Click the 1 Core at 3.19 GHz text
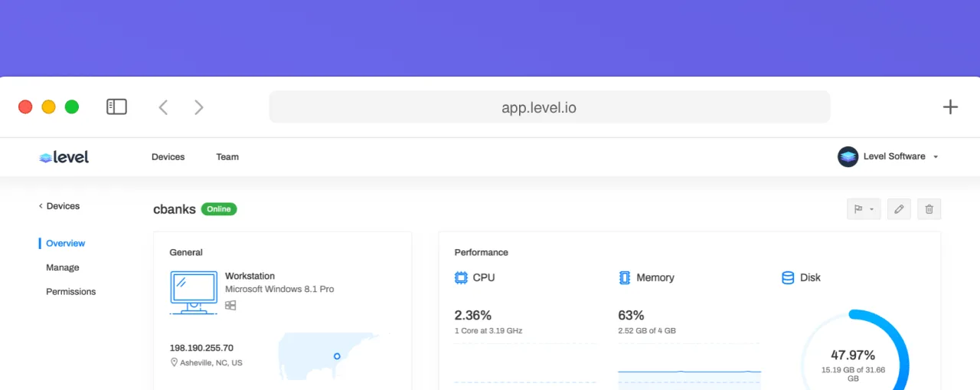 pyautogui.click(x=488, y=331)
